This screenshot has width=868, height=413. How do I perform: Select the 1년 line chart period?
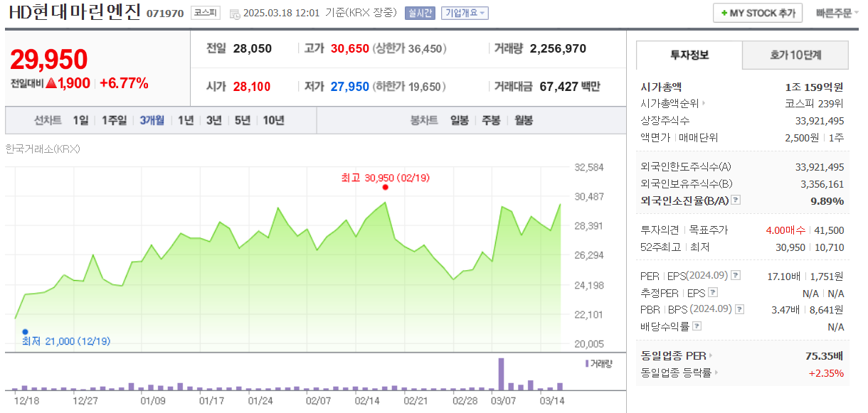[x=186, y=120]
